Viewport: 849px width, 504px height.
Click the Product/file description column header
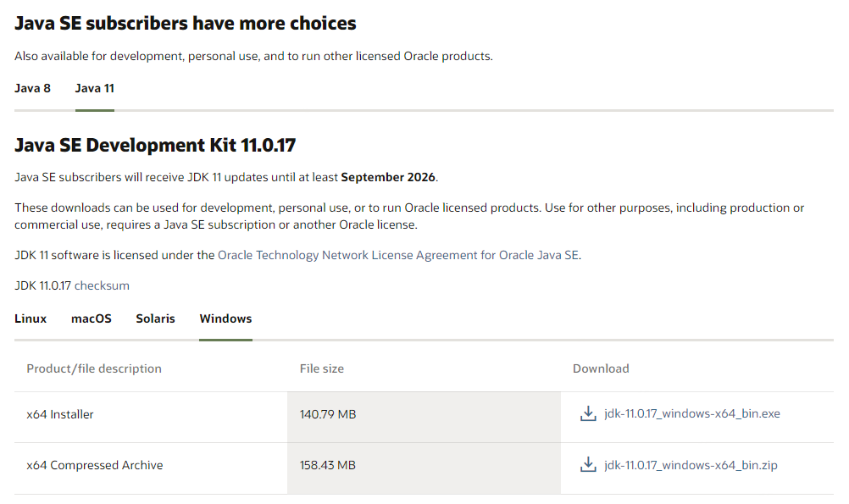coord(94,368)
